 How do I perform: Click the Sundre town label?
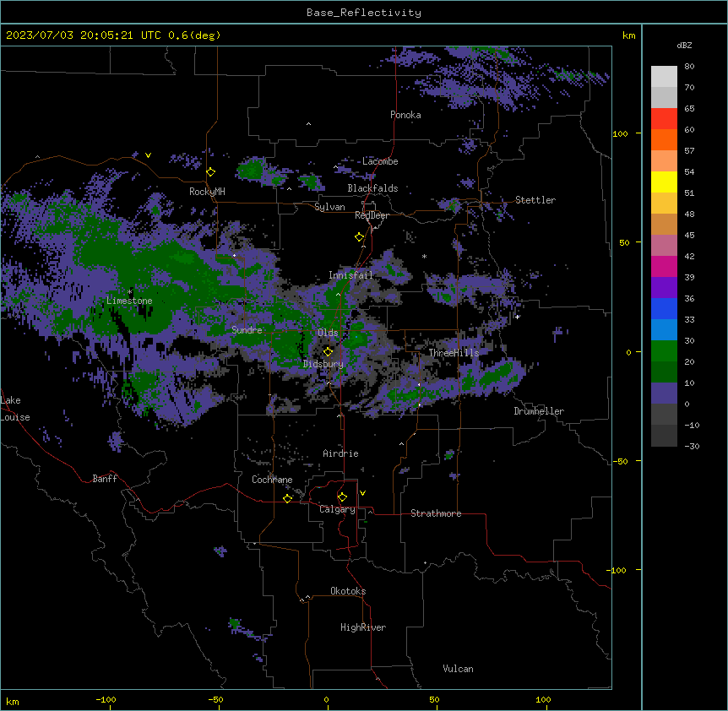(247, 330)
